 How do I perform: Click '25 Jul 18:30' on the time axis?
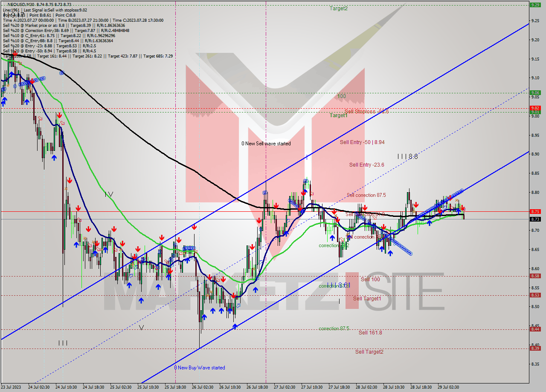point(174,387)
